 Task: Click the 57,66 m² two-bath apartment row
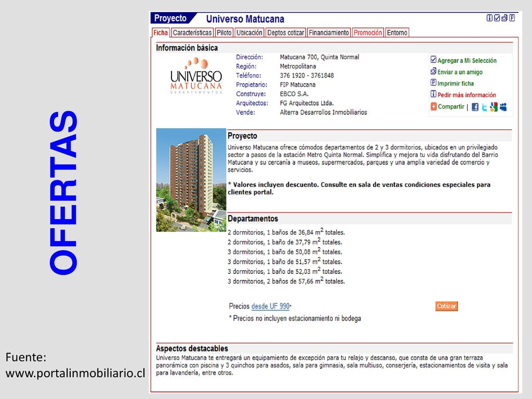[286, 281]
